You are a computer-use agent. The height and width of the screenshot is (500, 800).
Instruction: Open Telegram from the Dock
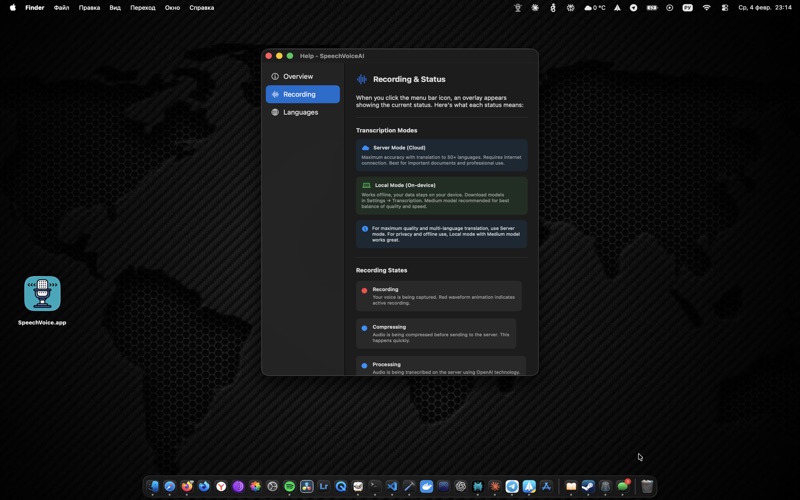click(x=512, y=486)
